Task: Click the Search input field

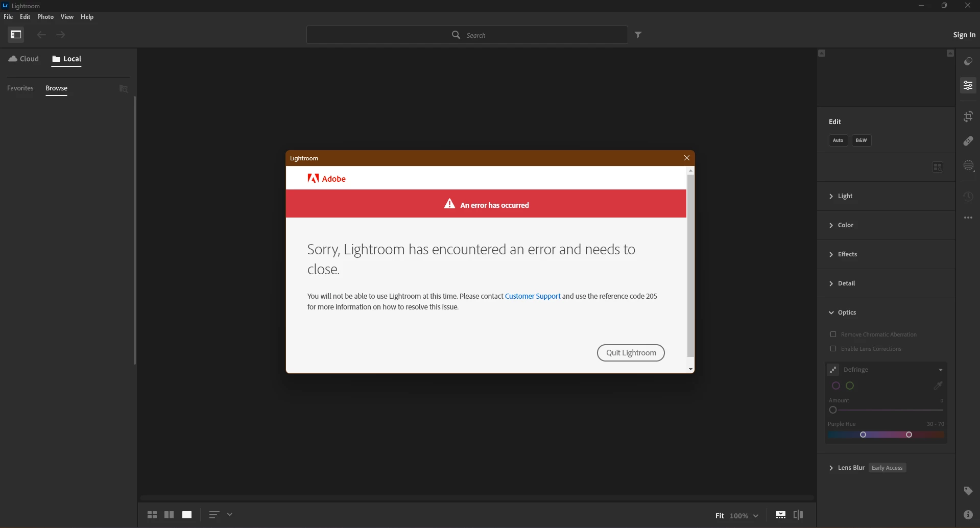Action: [x=467, y=35]
